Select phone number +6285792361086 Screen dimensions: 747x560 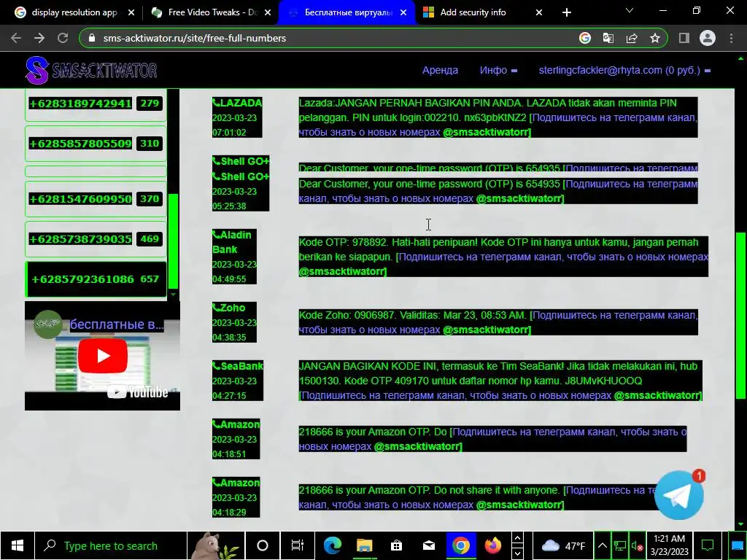[x=96, y=279]
